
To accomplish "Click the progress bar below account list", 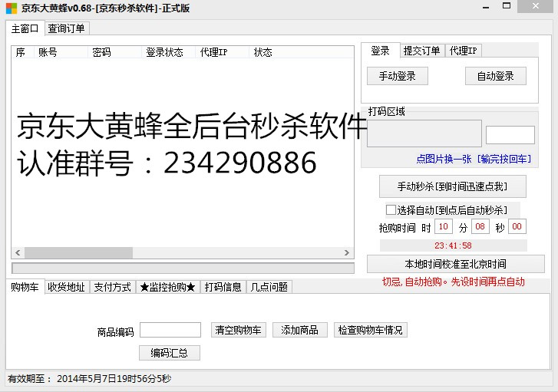I will pos(183,268).
